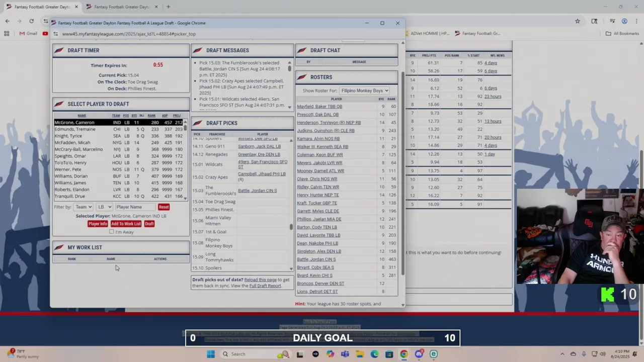The image size is (644, 362).
Task: Open Greenlaw, Dre DEN LB pick link
Action: point(259,154)
